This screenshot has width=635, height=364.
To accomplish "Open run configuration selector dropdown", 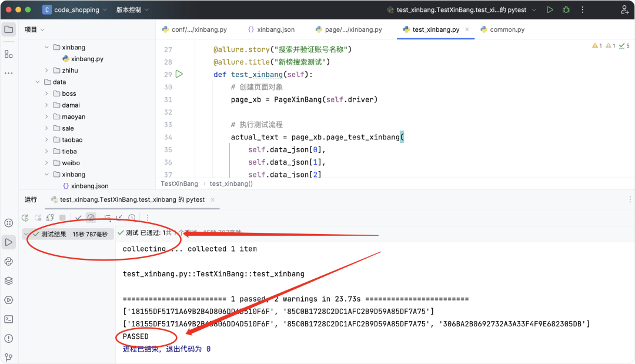I will pyautogui.click(x=462, y=10).
